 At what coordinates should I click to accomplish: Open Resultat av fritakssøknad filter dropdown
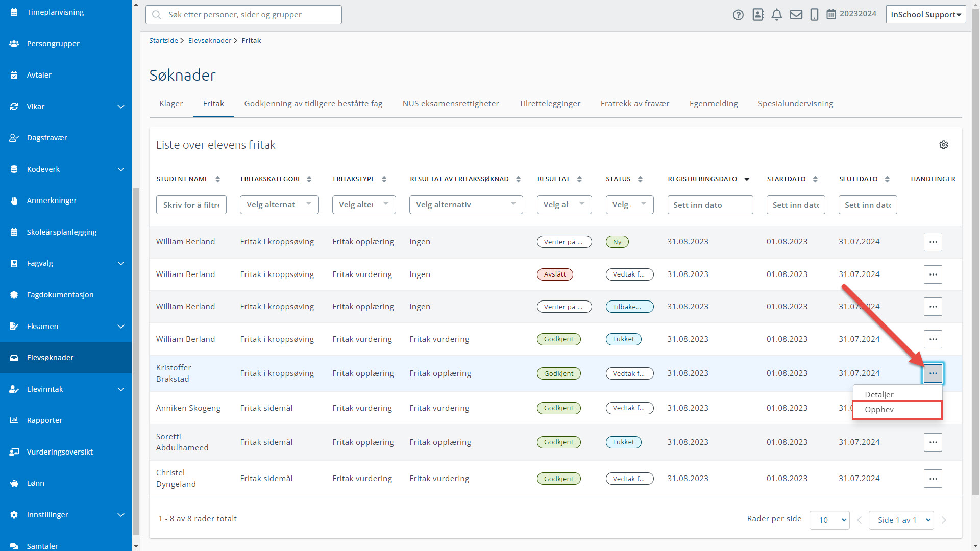click(466, 205)
